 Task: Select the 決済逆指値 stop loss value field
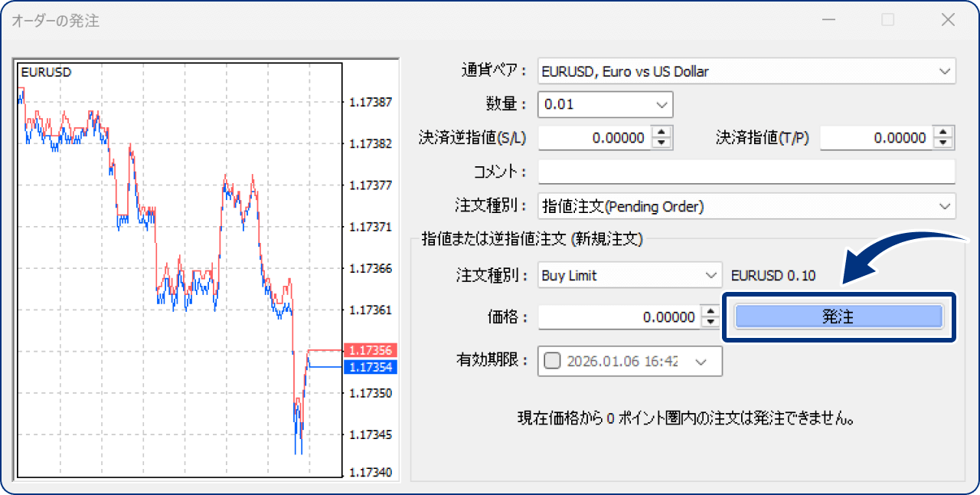click(605, 138)
